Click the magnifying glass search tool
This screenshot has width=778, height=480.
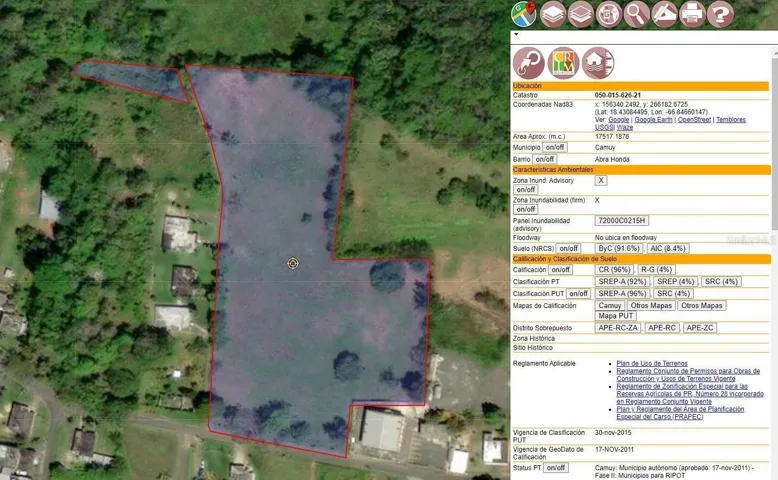click(637, 14)
